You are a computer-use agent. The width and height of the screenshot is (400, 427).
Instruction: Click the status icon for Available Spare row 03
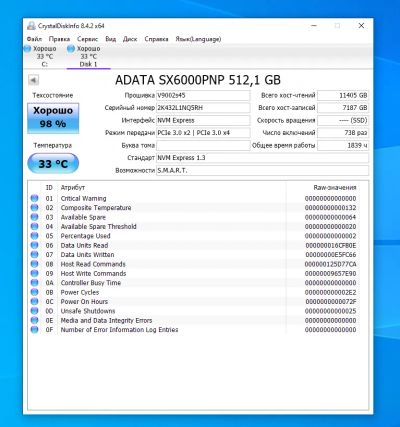click(34, 217)
